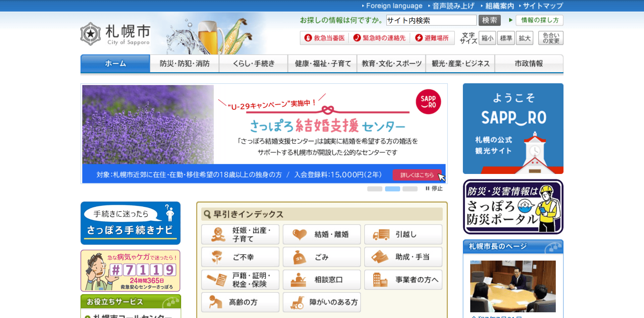Open 救急当番医 emergency doctor link
This screenshot has width=644, height=318.
click(x=325, y=38)
